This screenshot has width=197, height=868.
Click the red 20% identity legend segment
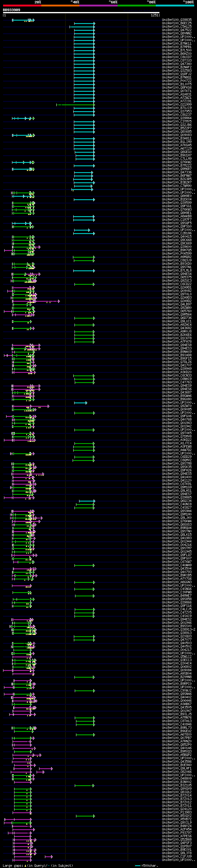coord(22,6)
